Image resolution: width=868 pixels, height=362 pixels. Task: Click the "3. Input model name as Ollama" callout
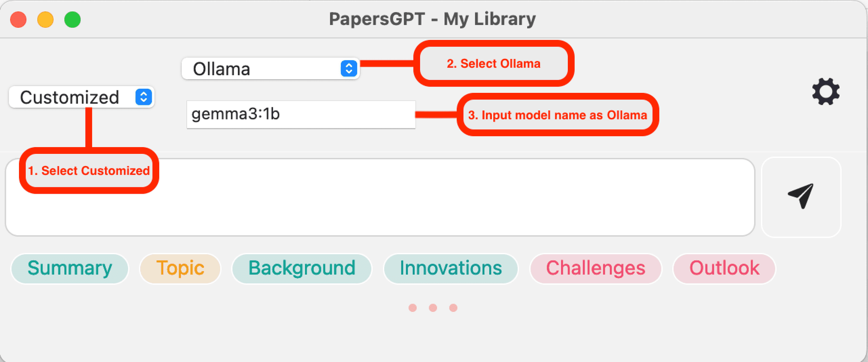click(x=557, y=115)
